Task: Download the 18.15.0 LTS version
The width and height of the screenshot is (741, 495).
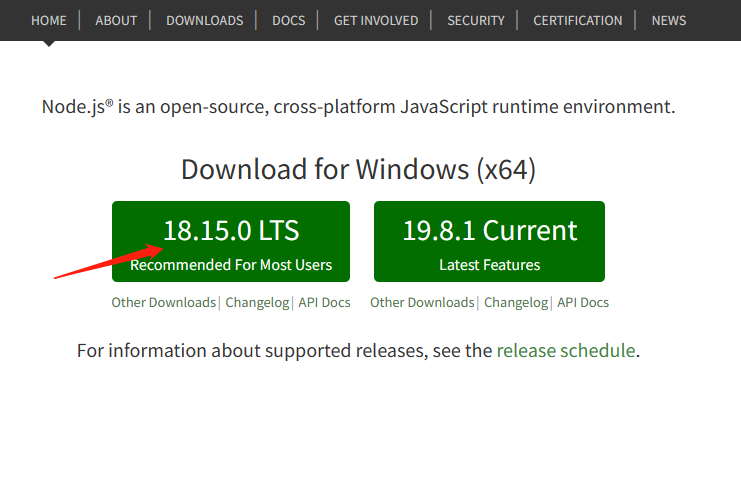Action: point(231,242)
